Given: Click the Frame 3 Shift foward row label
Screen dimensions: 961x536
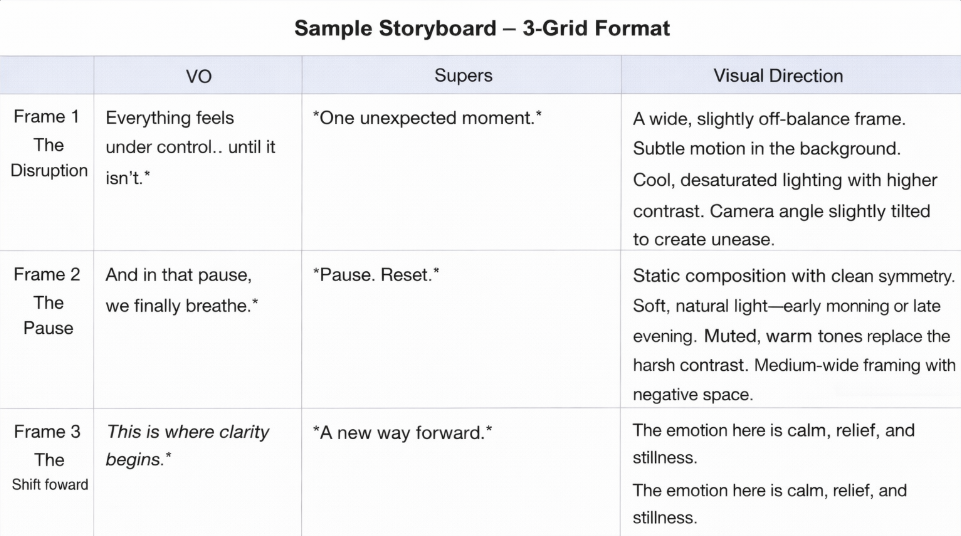Looking at the screenshot, I should click(x=48, y=459).
